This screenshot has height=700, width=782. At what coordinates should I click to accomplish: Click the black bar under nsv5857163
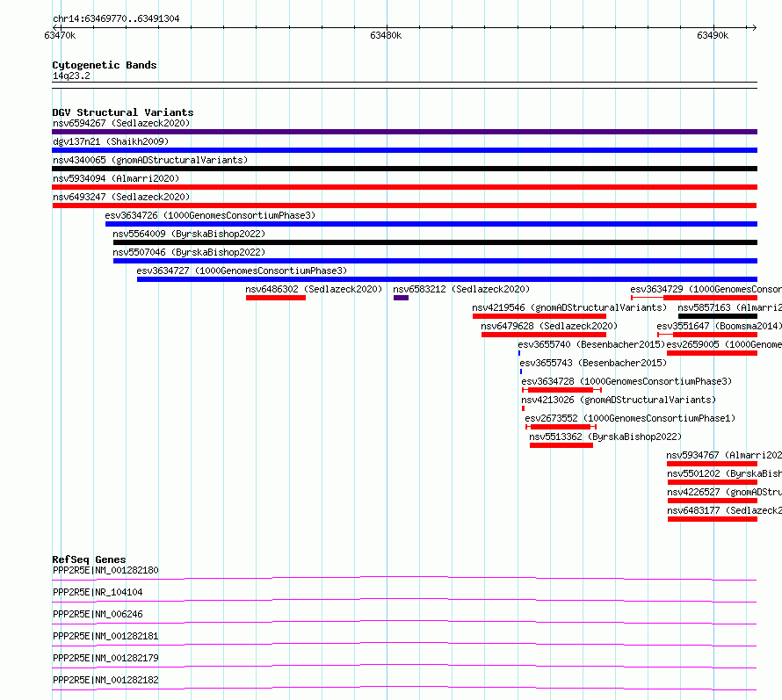click(718, 316)
